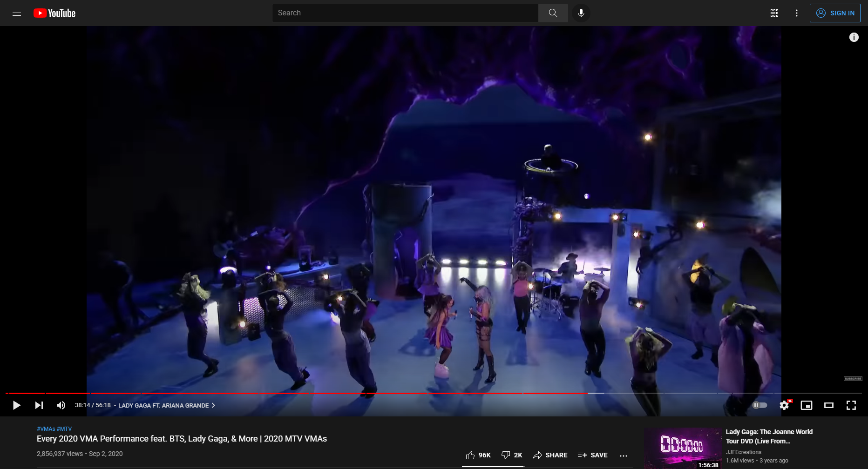Open the Joanne World Tour video thumbnail
Viewport: 868px width, 469px height.
coord(683,448)
